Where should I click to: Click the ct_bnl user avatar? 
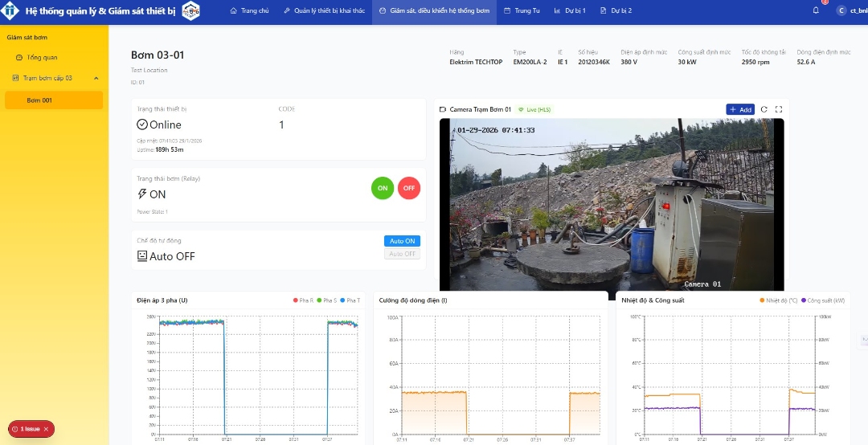point(841,10)
